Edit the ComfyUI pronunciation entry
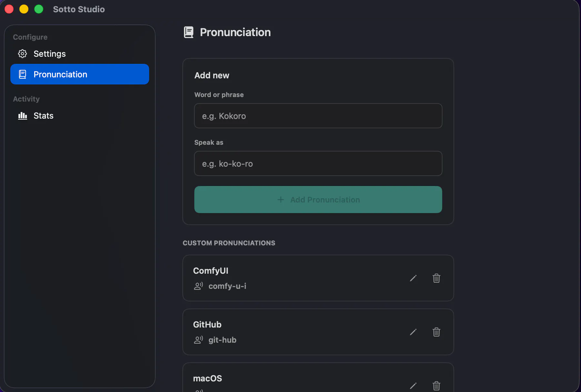 413,278
